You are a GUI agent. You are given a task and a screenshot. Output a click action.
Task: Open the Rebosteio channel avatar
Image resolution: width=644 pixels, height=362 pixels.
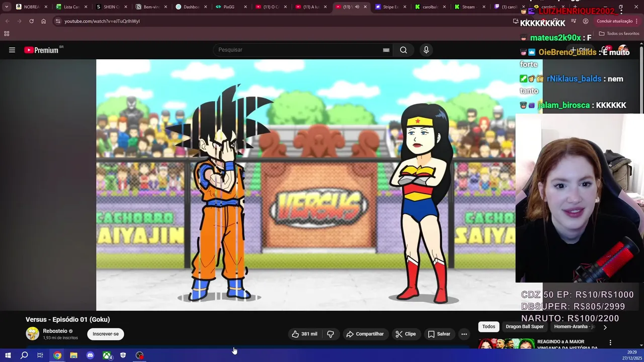(32, 334)
